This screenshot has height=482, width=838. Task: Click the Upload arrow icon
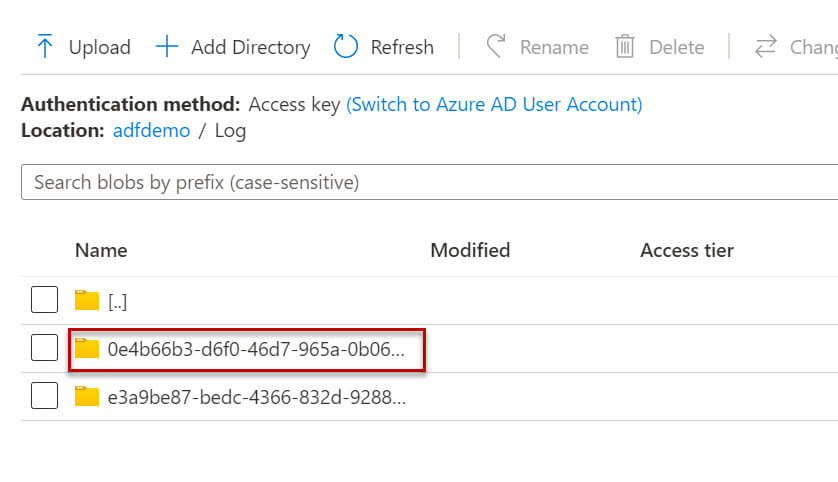pos(44,46)
